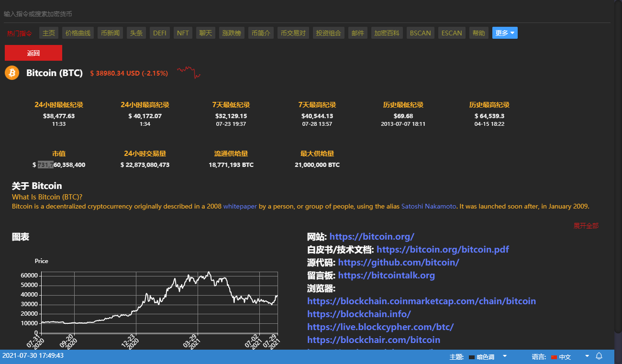Focus the command or crypto search field
This screenshot has width=622, height=364.
(x=306, y=14)
